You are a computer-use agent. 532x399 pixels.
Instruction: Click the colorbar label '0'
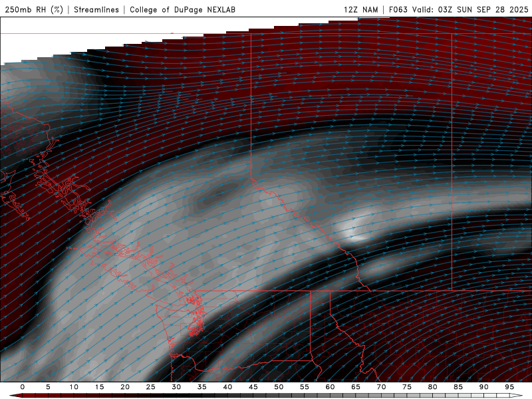23,387
